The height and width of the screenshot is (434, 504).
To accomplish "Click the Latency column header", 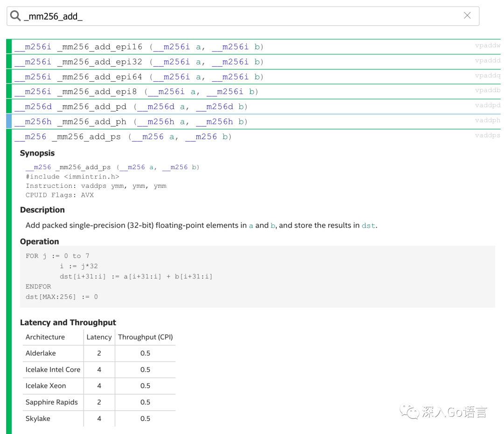I will click(x=99, y=337).
